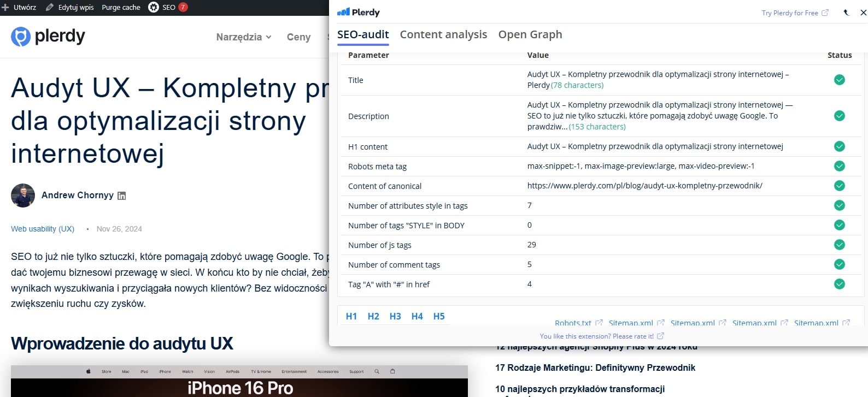The height and width of the screenshot is (397, 868).
Task: Select the H4 headings tab
Action: click(x=417, y=316)
